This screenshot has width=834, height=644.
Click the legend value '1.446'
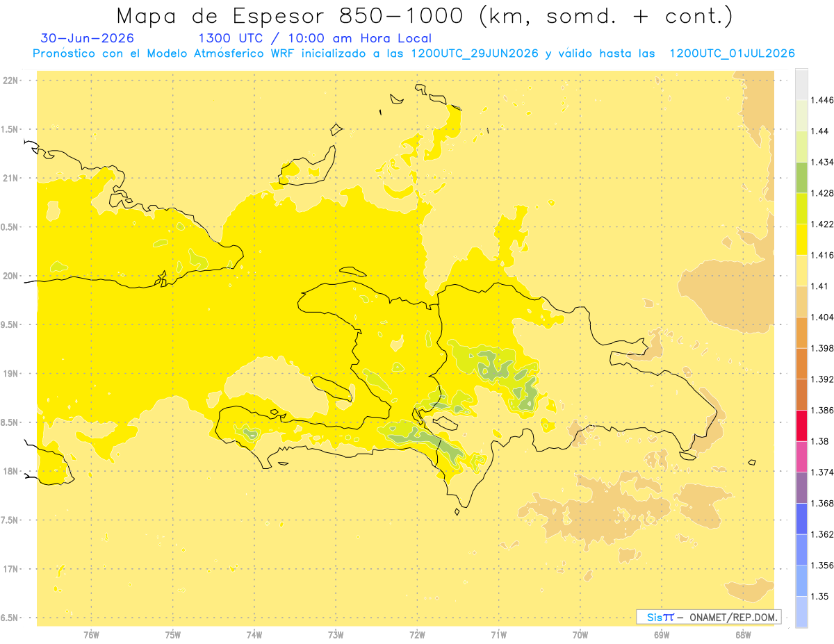click(822, 100)
